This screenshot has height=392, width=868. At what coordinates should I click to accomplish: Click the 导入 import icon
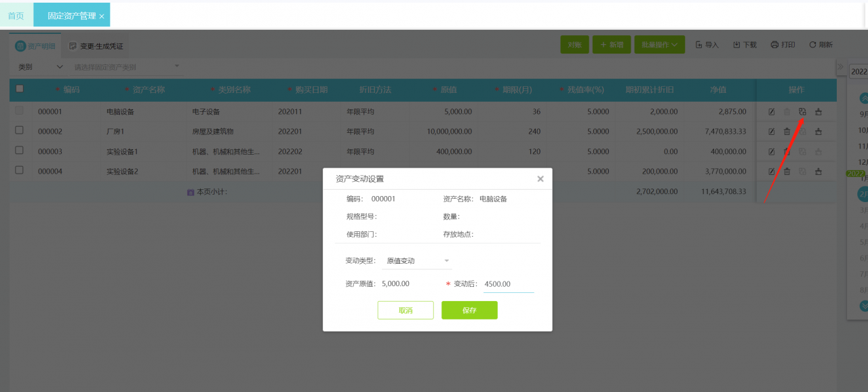[707, 44]
